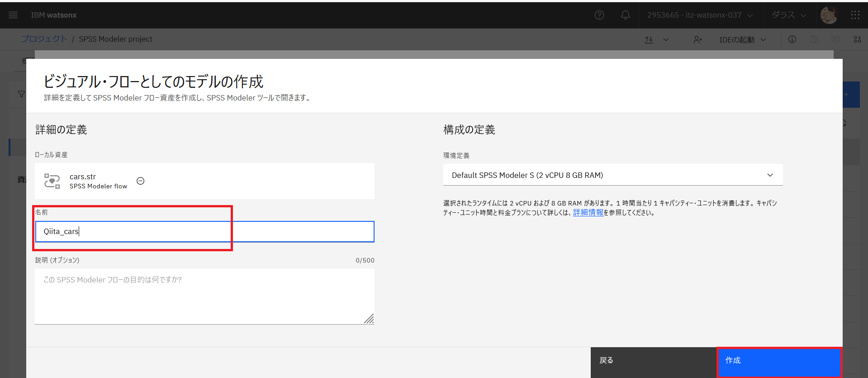This screenshot has height=378, width=868.
Task: Click the 説明 description textarea
Action: [204, 296]
